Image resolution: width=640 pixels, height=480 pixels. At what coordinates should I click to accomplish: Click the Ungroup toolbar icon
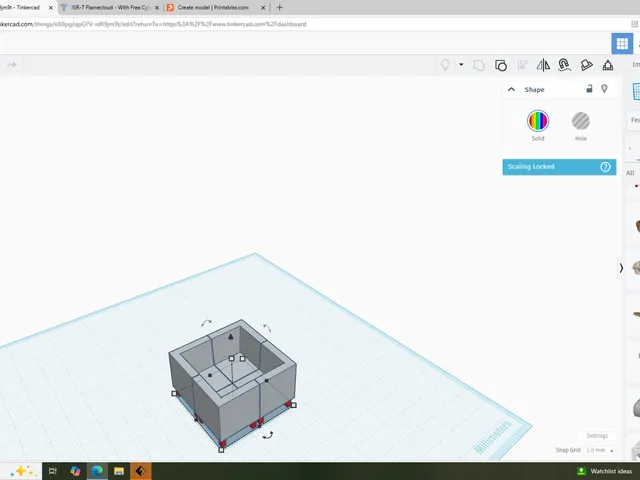point(501,65)
